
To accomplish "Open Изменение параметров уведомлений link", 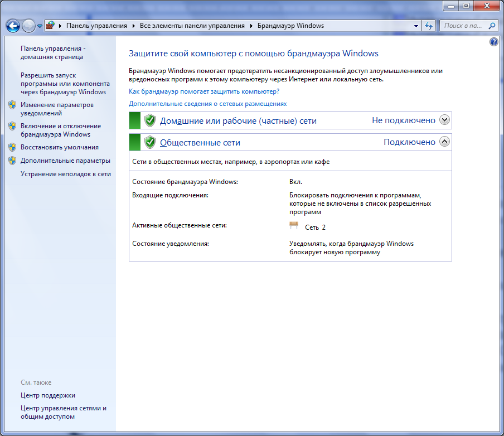I will (x=57, y=109).
